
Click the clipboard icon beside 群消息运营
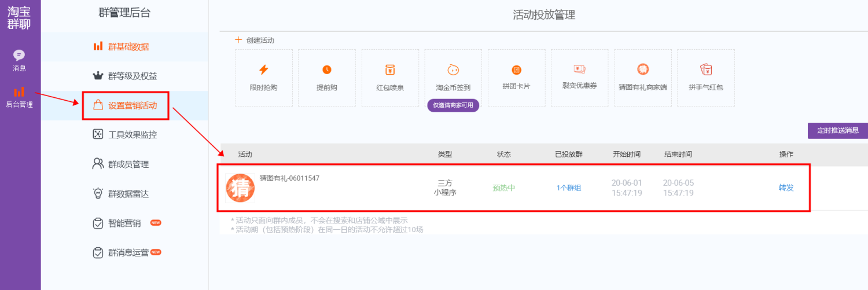[x=98, y=252]
